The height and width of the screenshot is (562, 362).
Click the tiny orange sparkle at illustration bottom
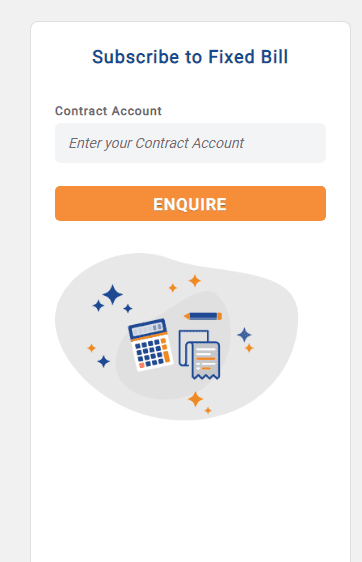click(x=208, y=410)
